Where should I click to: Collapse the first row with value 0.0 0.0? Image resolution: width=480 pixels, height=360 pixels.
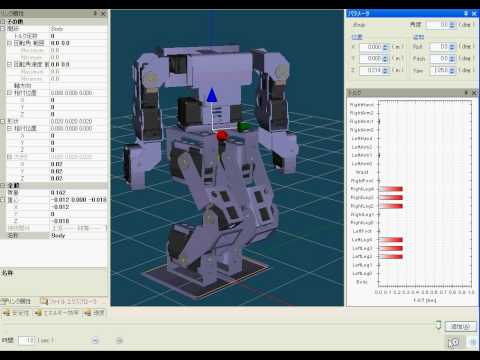click(9, 43)
